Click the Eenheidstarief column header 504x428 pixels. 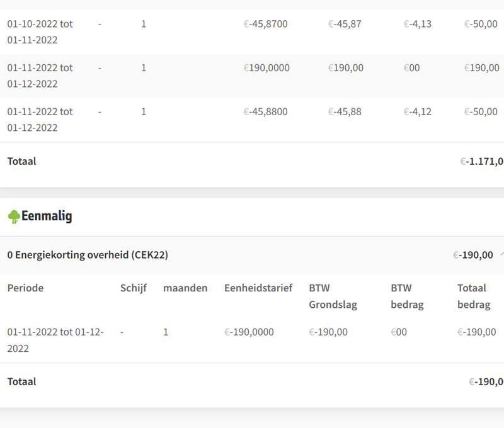[x=258, y=288]
